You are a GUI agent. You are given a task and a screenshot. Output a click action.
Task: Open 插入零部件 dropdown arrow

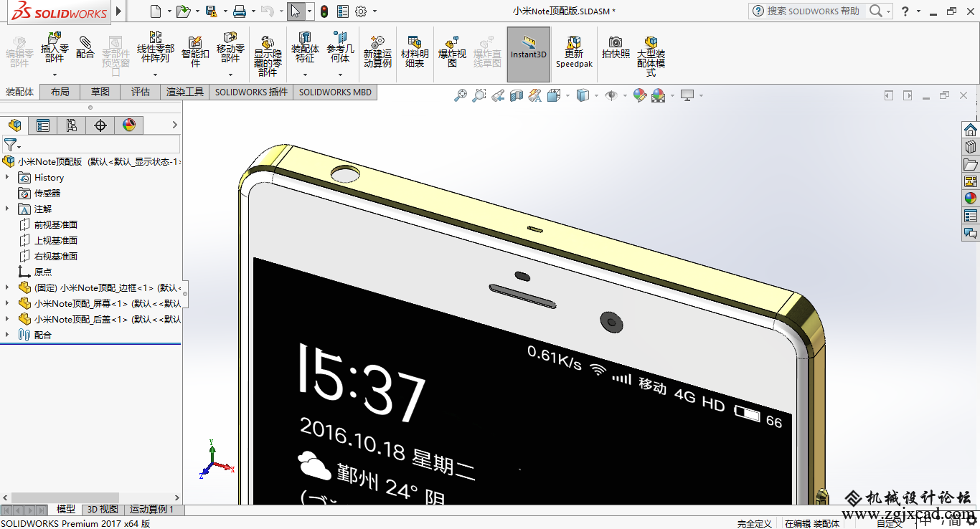[55, 75]
